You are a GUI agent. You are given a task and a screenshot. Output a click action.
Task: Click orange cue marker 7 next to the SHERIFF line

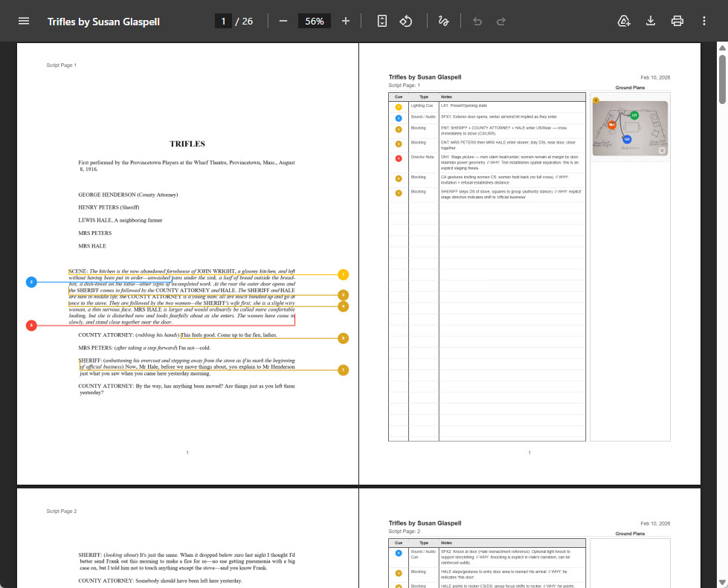coord(343,369)
